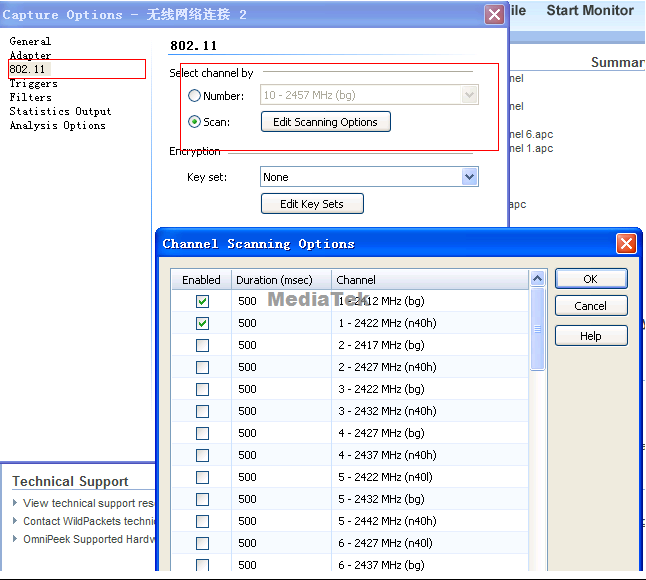Select row text 5 - 2442 MHz (n40h)
The image size is (646, 580).
point(387,522)
